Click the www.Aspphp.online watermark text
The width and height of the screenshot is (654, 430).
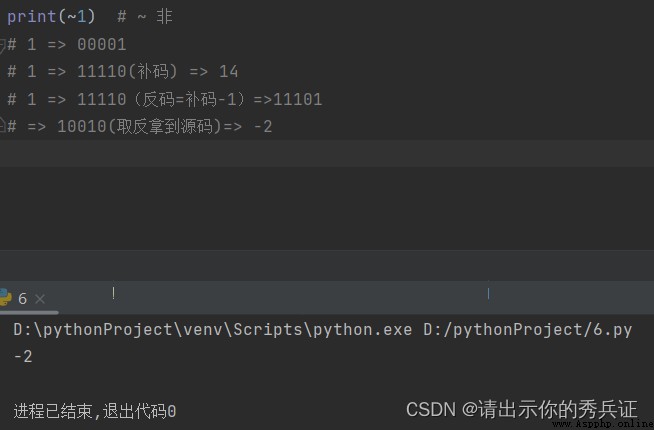point(602,424)
